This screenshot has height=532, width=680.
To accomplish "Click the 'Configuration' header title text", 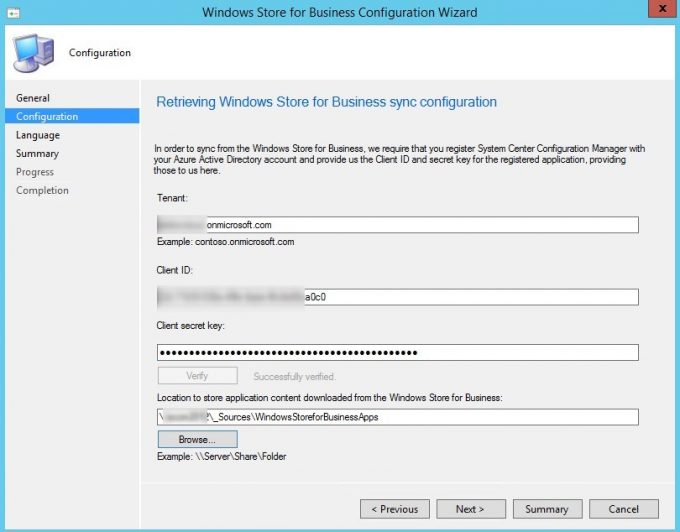I will 100,53.
